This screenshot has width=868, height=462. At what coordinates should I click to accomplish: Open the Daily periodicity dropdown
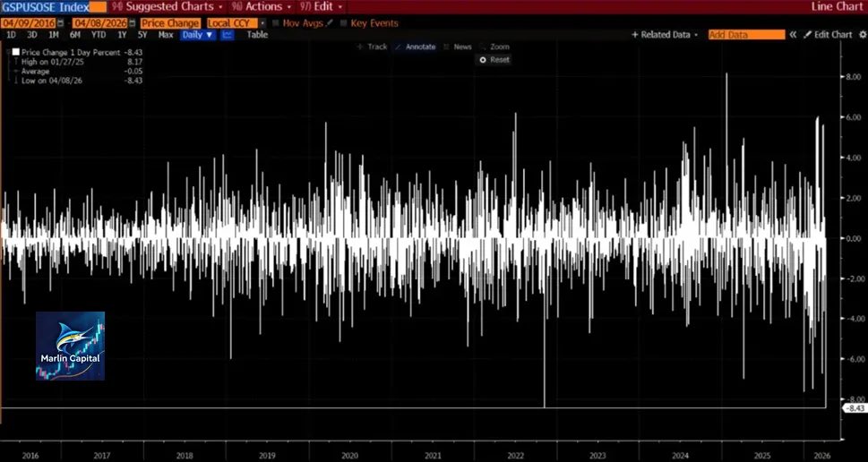(197, 35)
